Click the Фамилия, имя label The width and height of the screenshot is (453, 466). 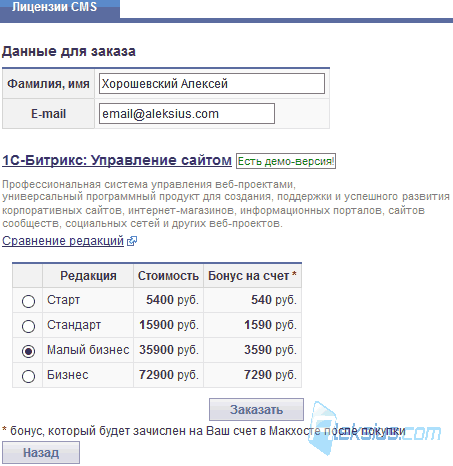(x=48, y=84)
